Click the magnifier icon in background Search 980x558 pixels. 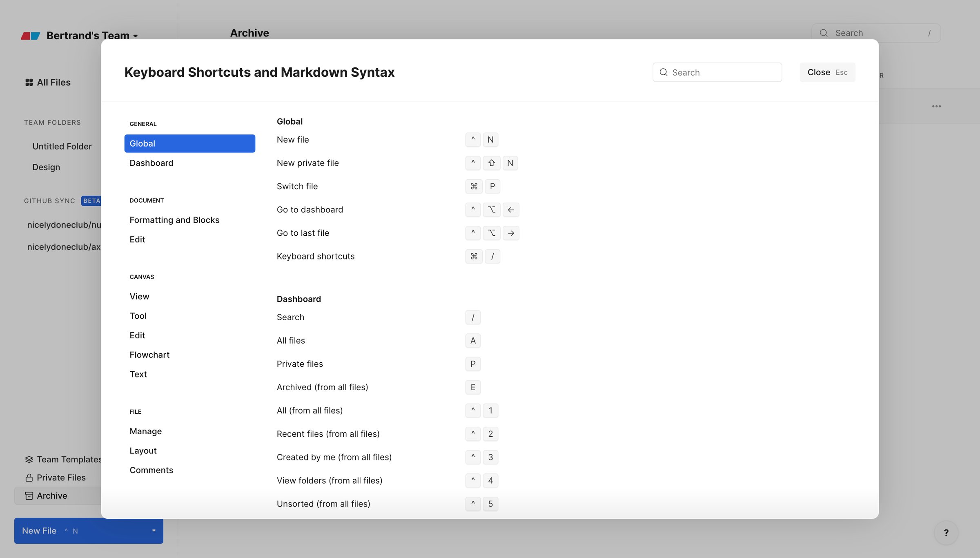(x=824, y=33)
